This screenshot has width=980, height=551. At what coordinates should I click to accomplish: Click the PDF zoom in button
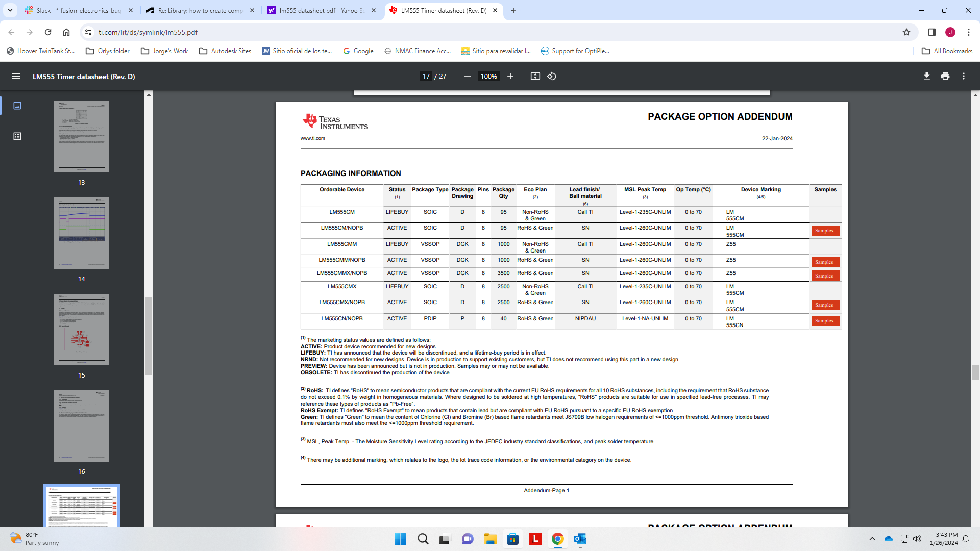pos(510,77)
